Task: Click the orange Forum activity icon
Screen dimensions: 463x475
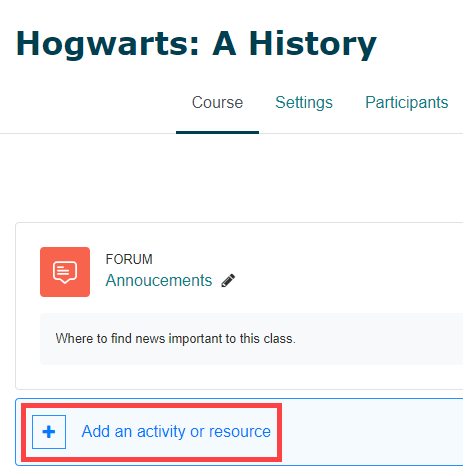Action: click(x=65, y=272)
